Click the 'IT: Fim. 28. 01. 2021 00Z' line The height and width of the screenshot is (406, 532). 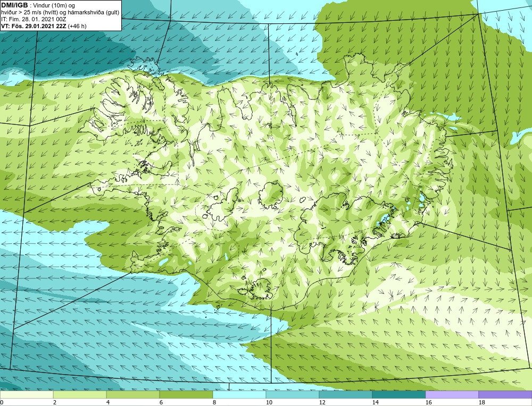(x=34, y=19)
